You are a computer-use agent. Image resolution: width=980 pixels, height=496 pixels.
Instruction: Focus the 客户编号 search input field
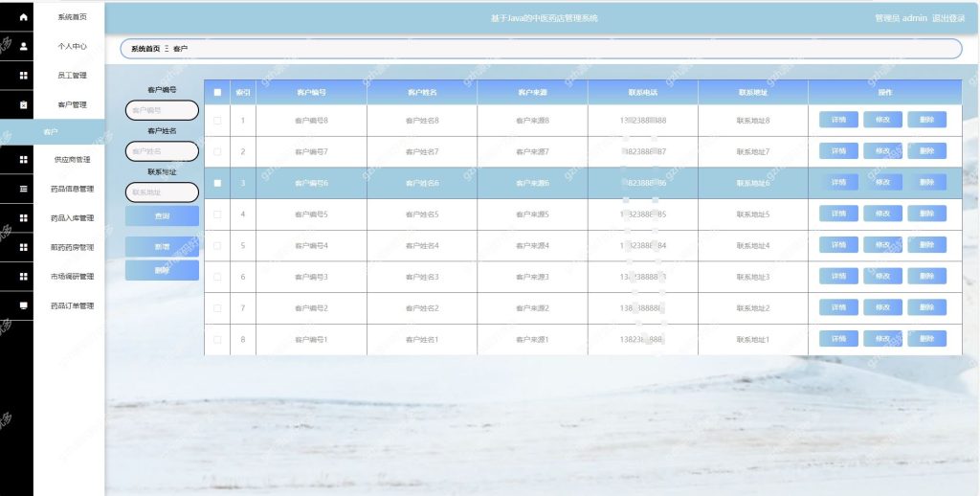pyautogui.click(x=162, y=110)
